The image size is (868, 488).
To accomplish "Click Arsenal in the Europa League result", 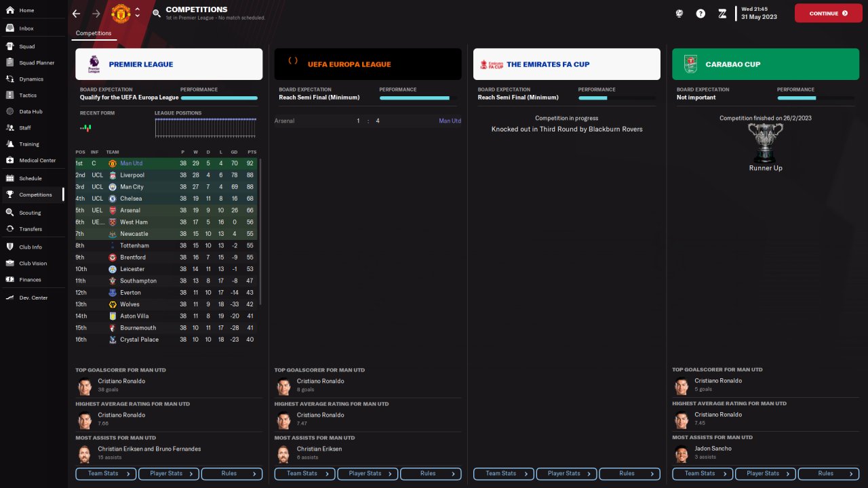I will tap(285, 121).
